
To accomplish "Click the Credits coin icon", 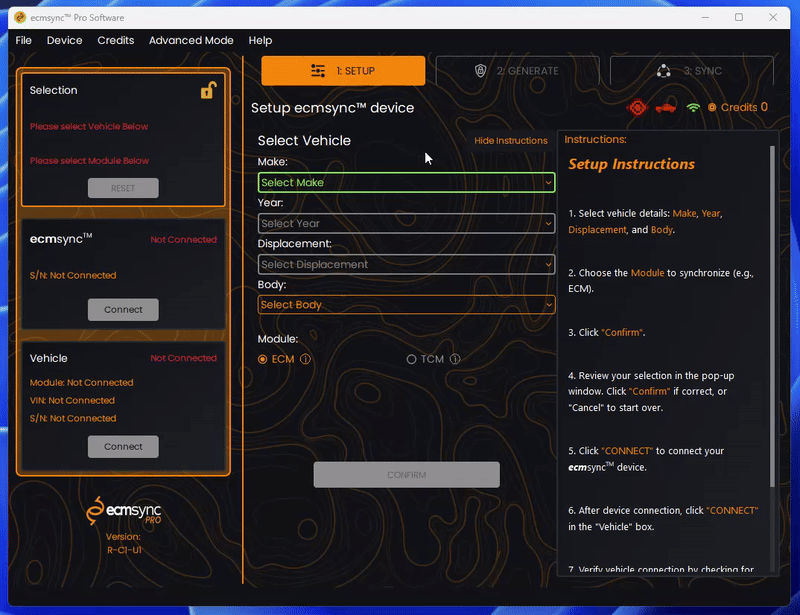I will pyautogui.click(x=711, y=107).
